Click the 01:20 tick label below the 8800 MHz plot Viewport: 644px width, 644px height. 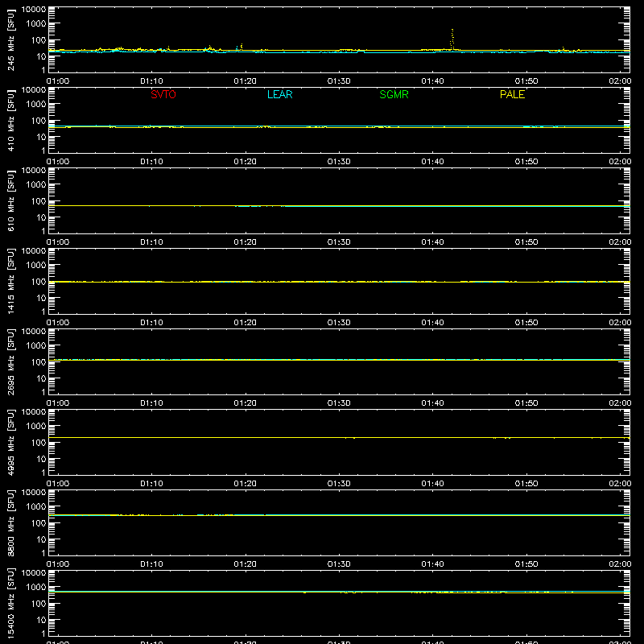246,564
